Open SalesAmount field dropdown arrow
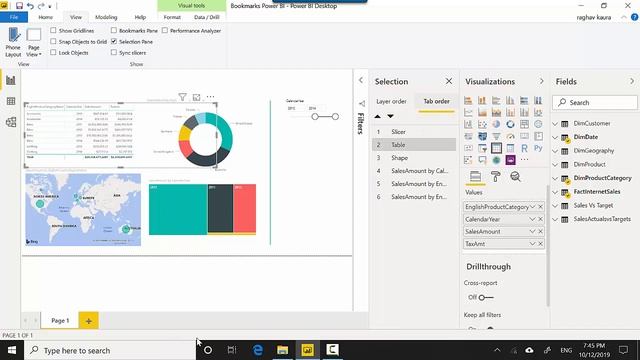The image size is (640, 360). pos(532,231)
